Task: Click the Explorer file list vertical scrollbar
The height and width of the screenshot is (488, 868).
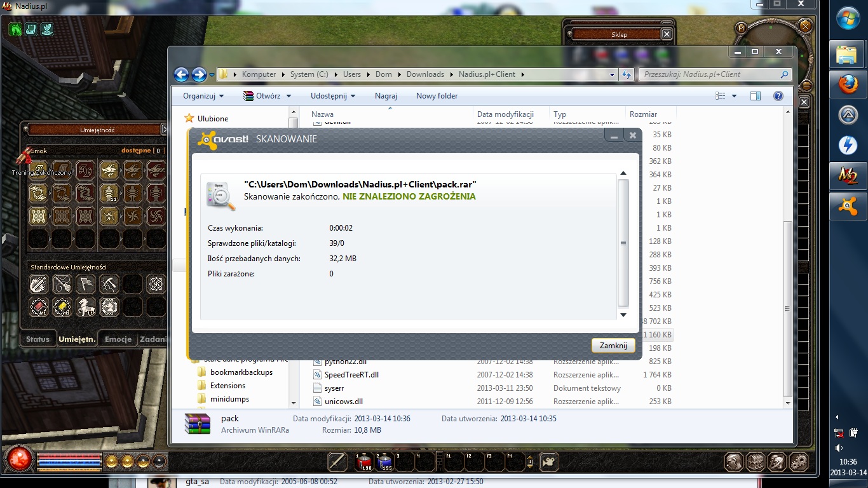Action: pos(788,308)
